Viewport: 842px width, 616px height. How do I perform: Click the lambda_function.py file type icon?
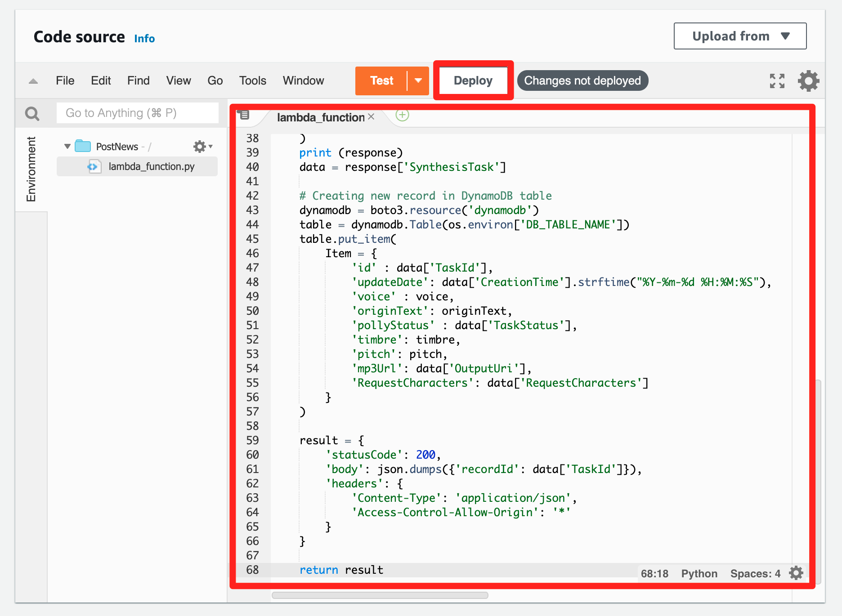tap(94, 166)
